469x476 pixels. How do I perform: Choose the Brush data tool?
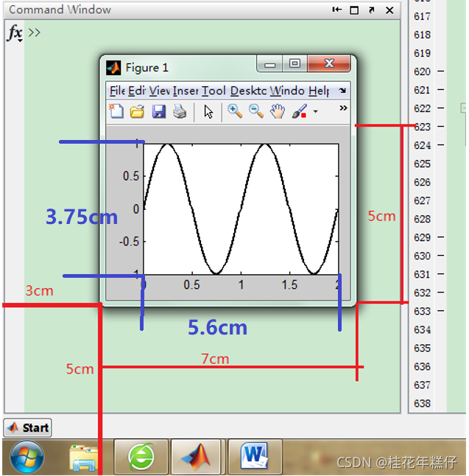click(x=300, y=111)
